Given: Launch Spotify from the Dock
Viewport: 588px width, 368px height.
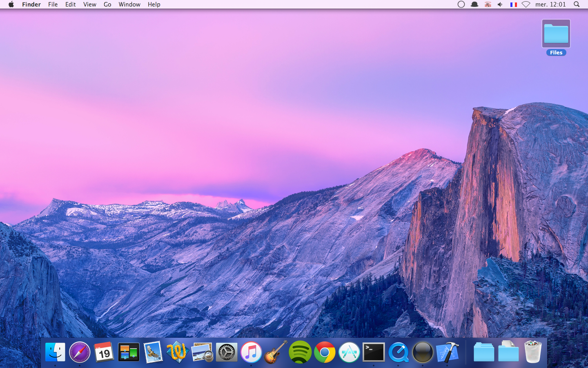Looking at the screenshot, I should tap(300, 352).
